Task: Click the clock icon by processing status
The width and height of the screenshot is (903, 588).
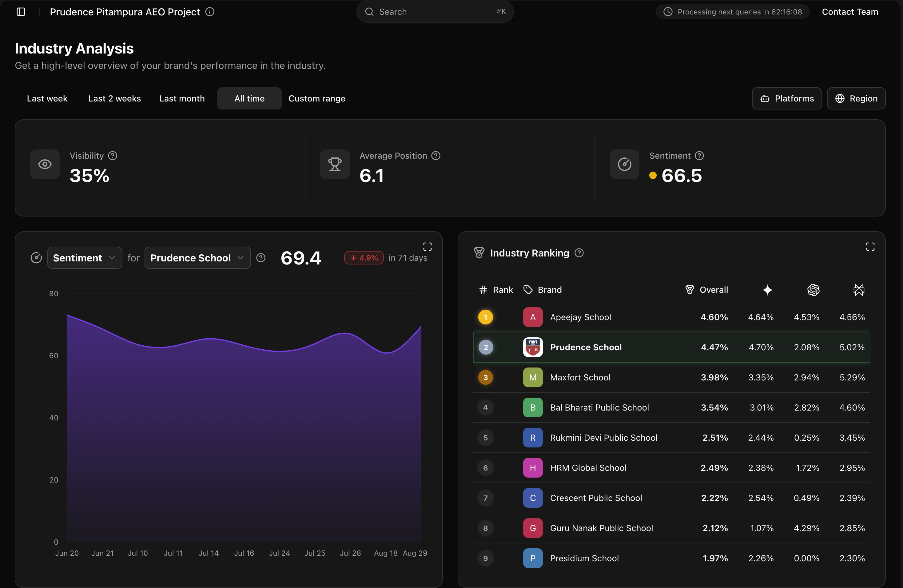Action: (668, 12)
